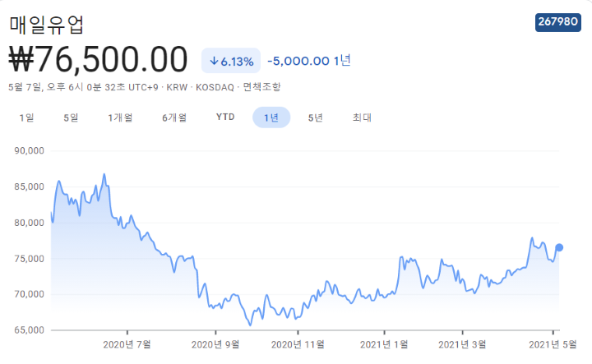Switch chart to 6개월 range

(x=174, y=117)
